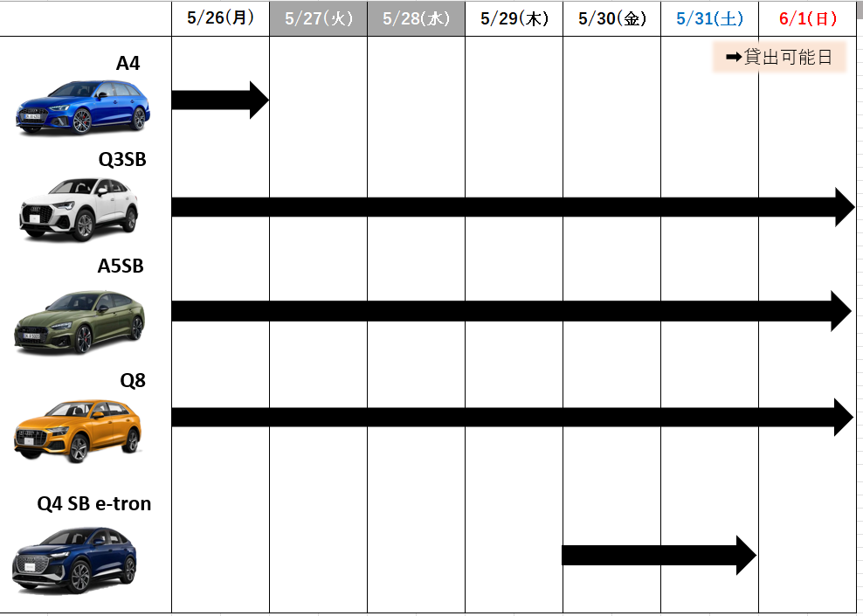Image resolution: width=863 pixels, height=616 pixels.
Task: Select the Q4 SB e-tron availability arrow
Action: (x=657, y=555)
